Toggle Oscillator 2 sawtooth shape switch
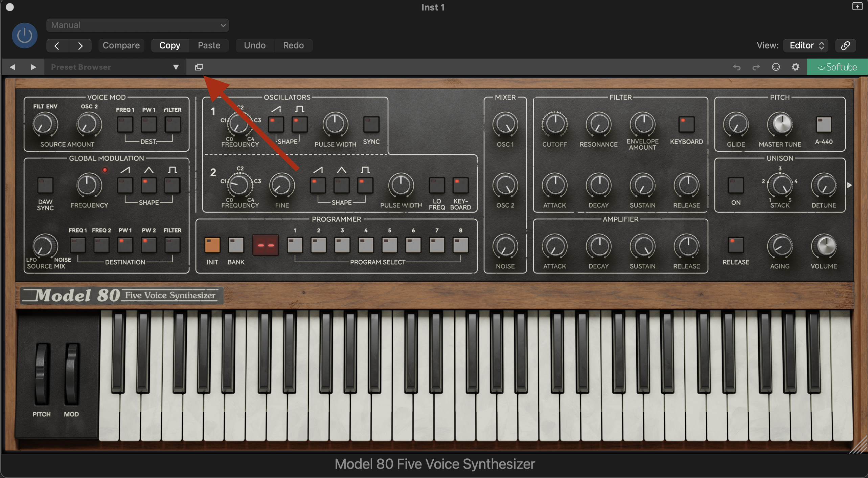868x478 pixels. click(x=318, y=185)
